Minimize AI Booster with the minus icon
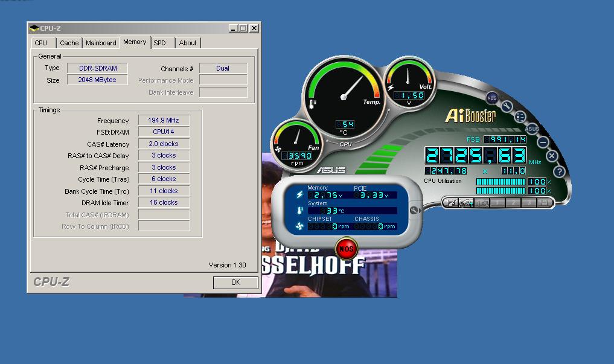 tap(543, 142)
